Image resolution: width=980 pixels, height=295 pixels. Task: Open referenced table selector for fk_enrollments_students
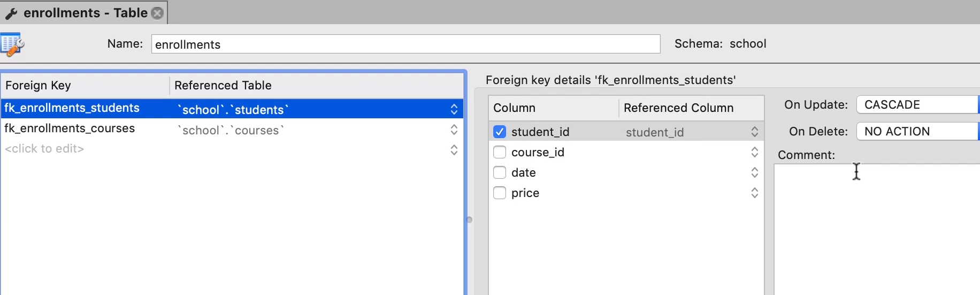(454, 109)
